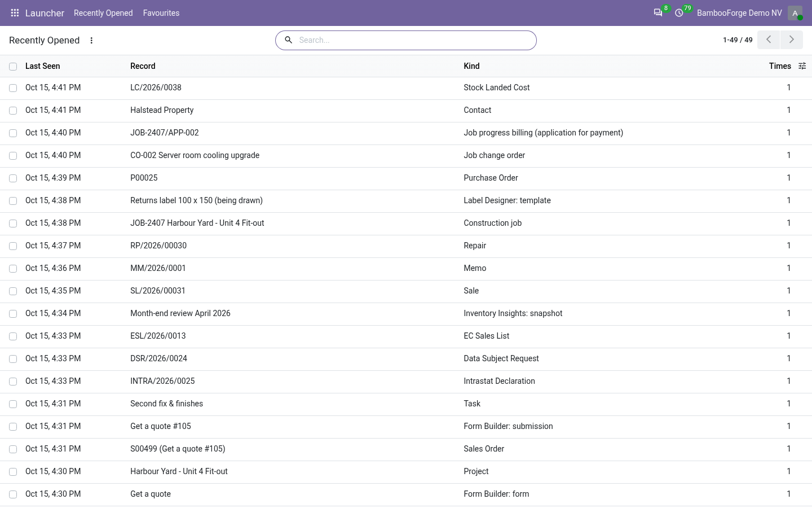Open optional columns adjust icon
The image size is (812, 508).
pos(802,66)
